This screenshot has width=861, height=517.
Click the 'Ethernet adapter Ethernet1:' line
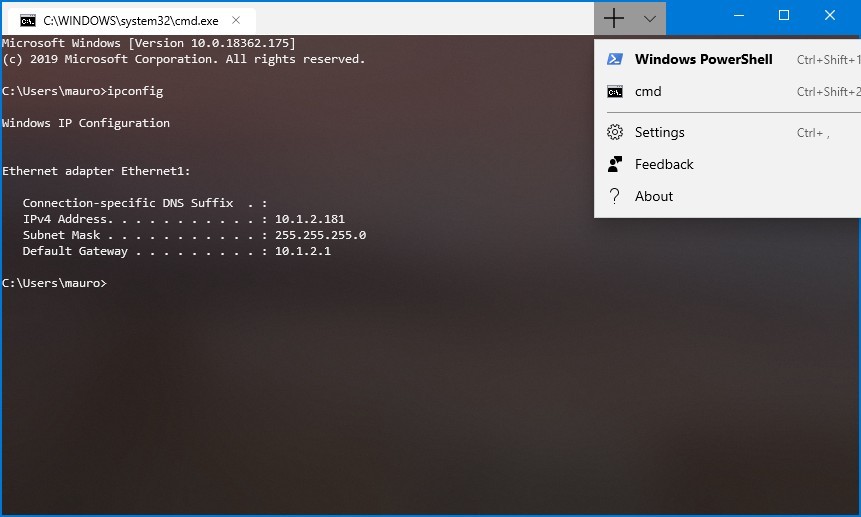[x=96, y=171]
